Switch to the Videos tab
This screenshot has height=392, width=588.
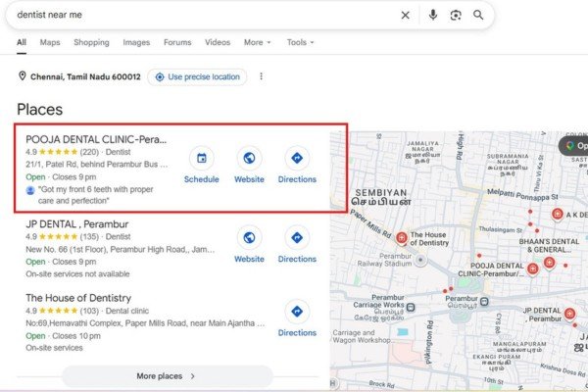218,42
